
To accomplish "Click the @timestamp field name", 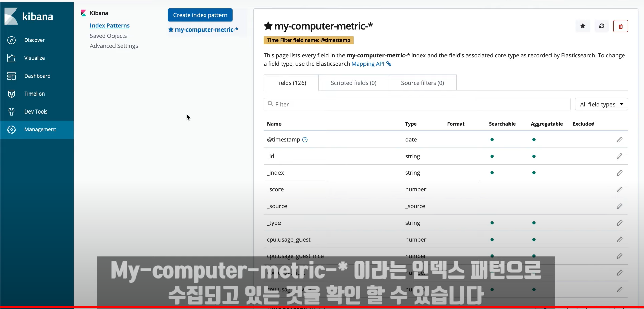I will pos(284,140).
